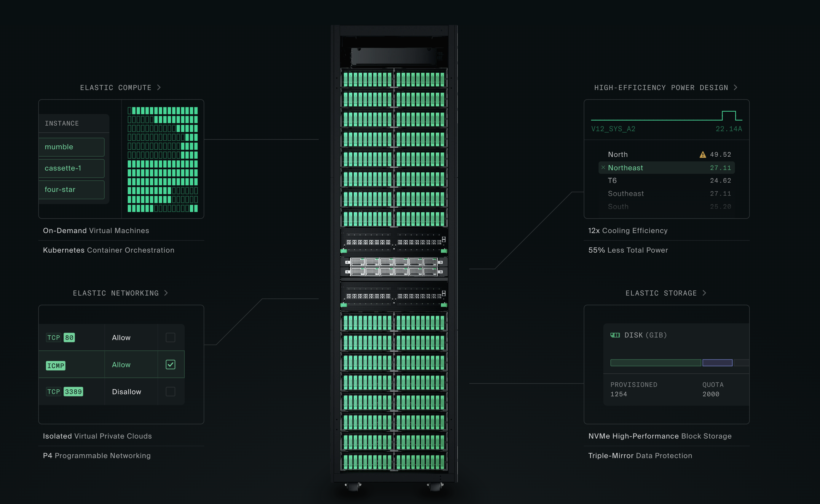This screenshot has width=820, height=504.
Task: Tick the TCP 3389 Disallow checkbox
Action: [x=170, y=392]
